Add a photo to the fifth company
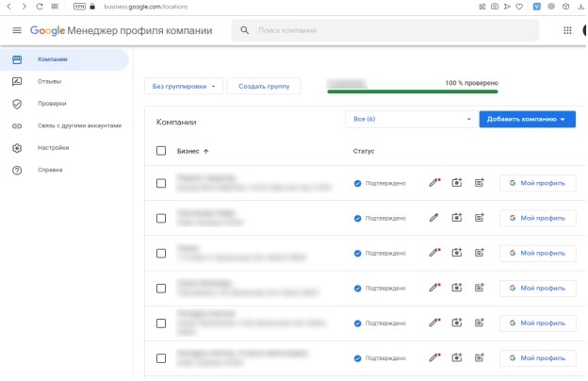The width and height of the screenshot is (588, 381). 456,323
